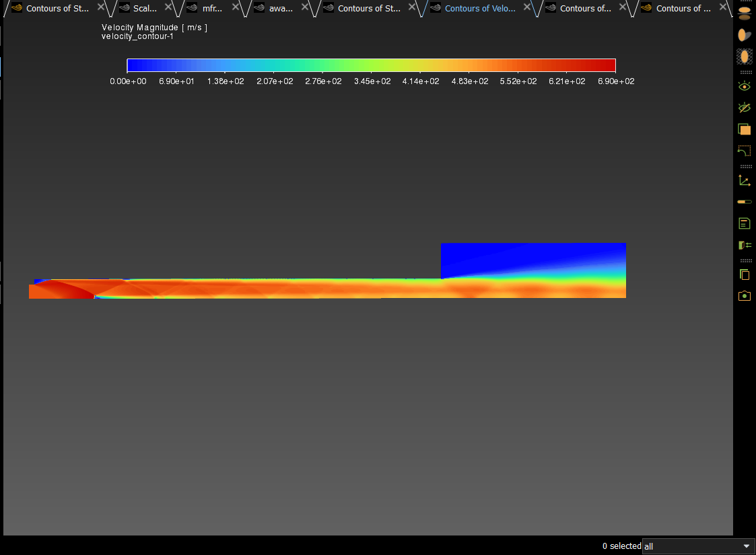
Task: Click the restore last hidden icon
Action: (744, 151)
